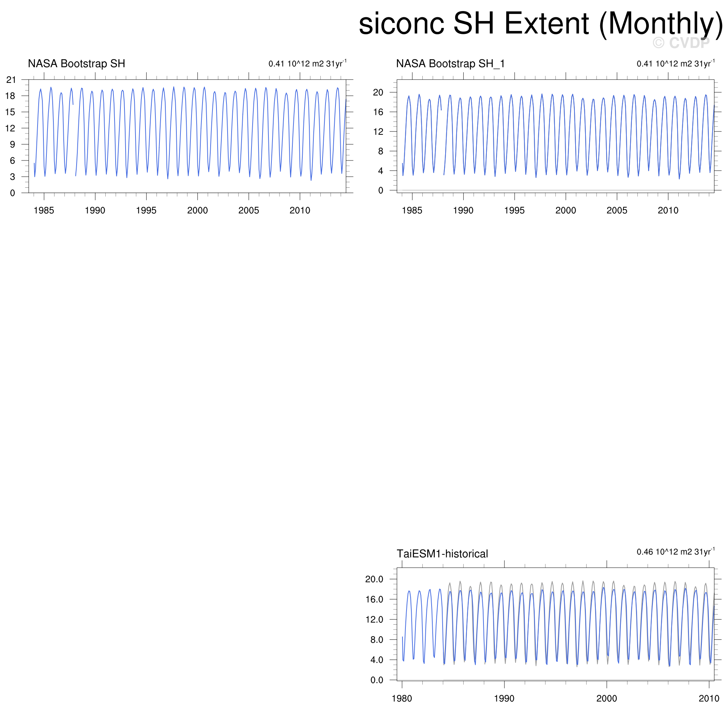Viewport: 728px width, 713px height.
Task: Click the 1995 x-axis label in NASA Bootstrap SH_1 plot
Action: (514, 211)
